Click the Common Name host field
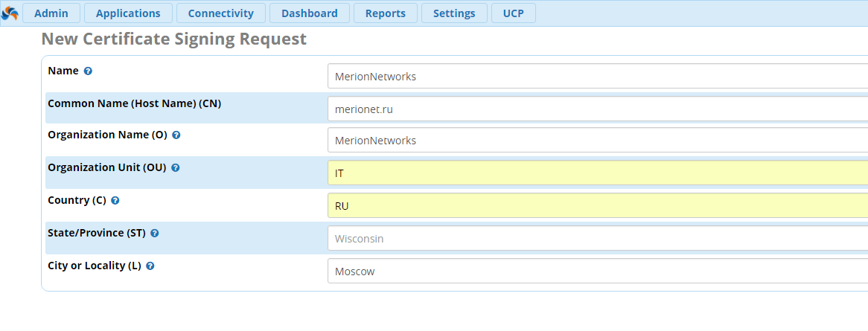 click(x=597, y=109)
